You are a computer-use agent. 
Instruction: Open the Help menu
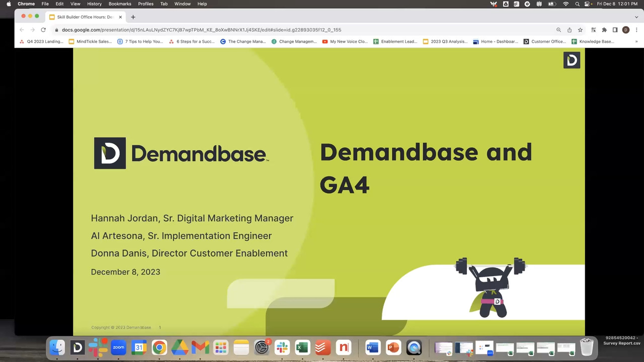click(x=202, y=4)
